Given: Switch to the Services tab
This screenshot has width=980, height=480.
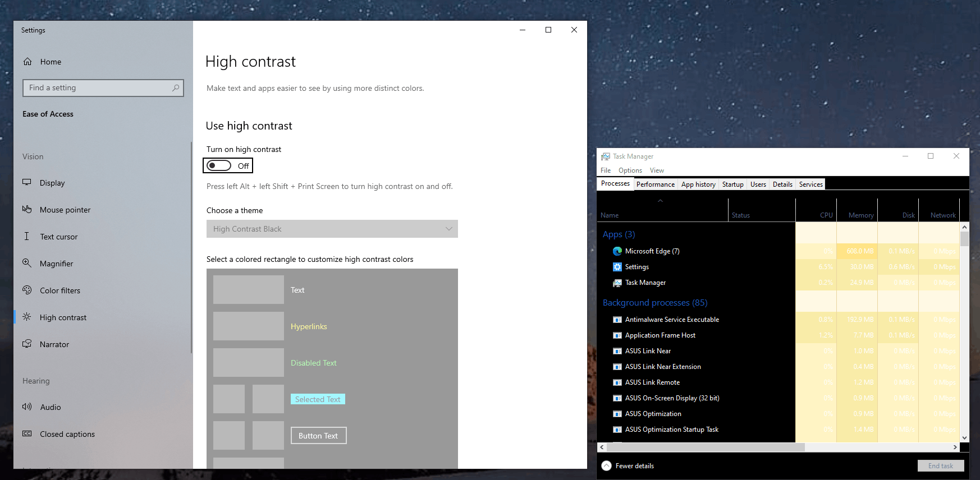Looking at the screenshot, I should pos(811,184).
